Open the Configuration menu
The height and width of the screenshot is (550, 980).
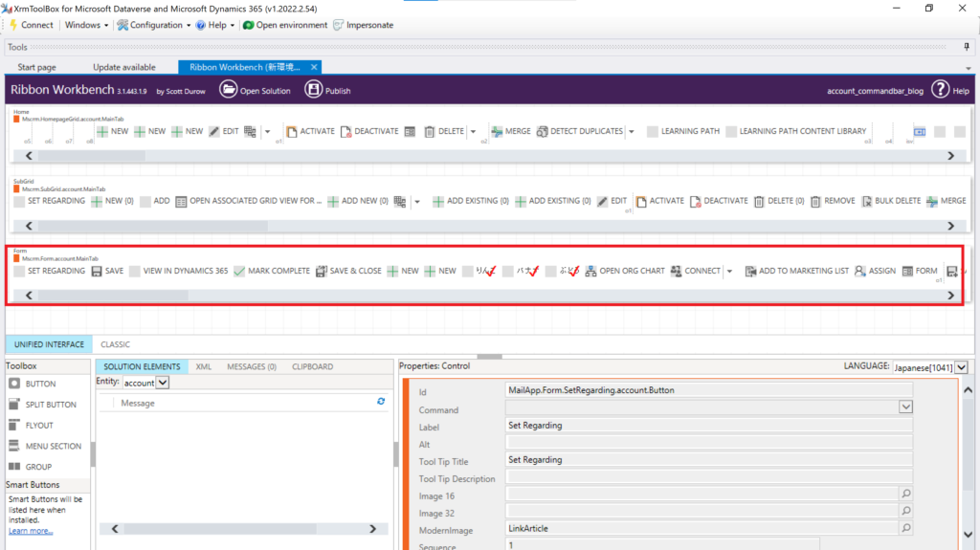click(x=154, y=25)
